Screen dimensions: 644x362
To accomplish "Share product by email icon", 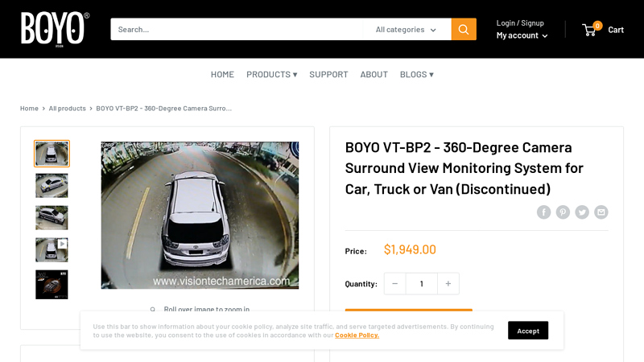I will pos(601,212).
